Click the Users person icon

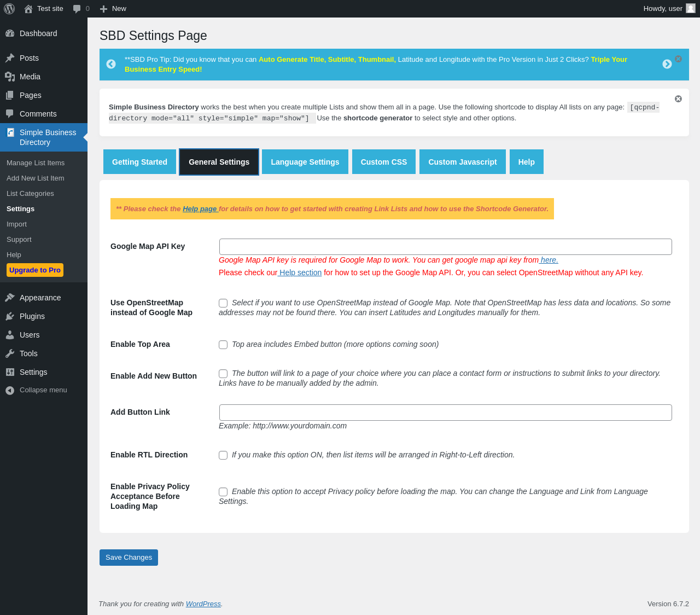(x=10, y=335)
